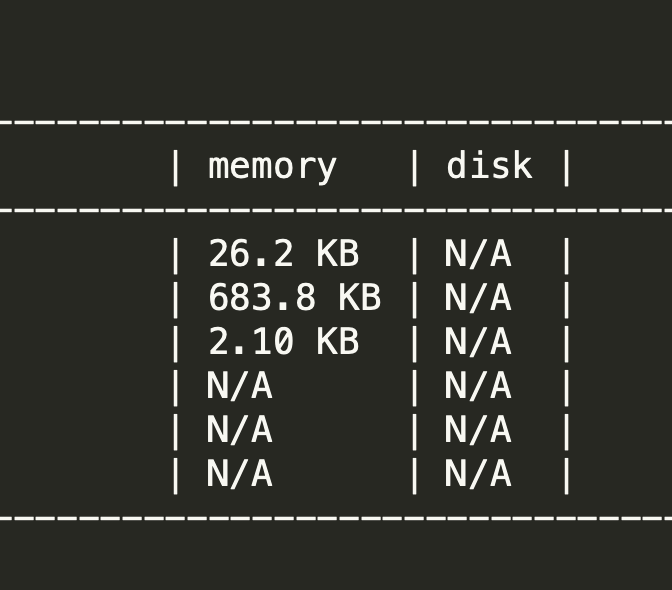Click the pipe separator left of memory header
Viewport: 672px width, 590px height.
pyautogui.click(x=176, y=166)
